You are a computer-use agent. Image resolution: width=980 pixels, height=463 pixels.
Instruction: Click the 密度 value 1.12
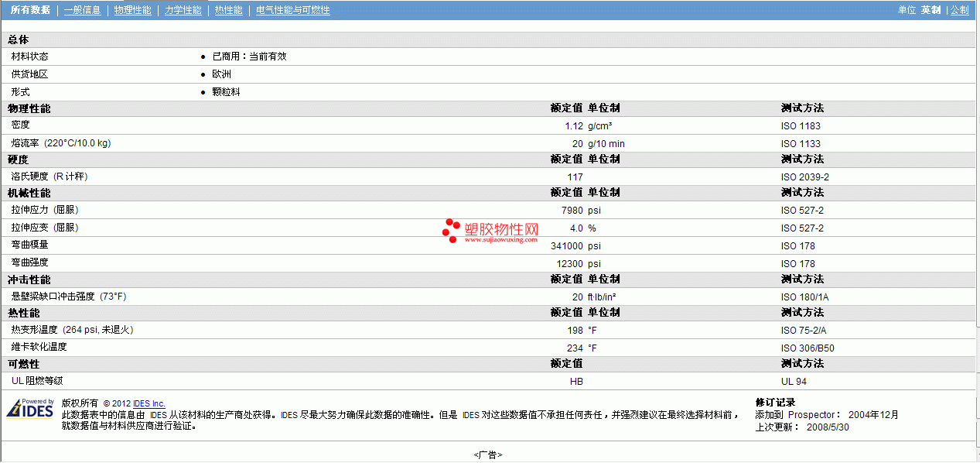pyautogui.click(x=574, y=125)
